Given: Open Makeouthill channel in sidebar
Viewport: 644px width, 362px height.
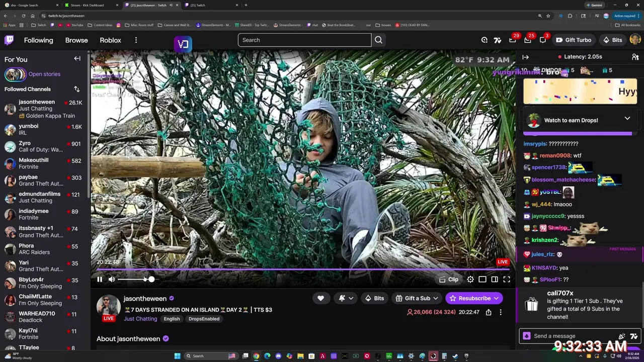Looking at the screenshot, I should pos(43,163).
